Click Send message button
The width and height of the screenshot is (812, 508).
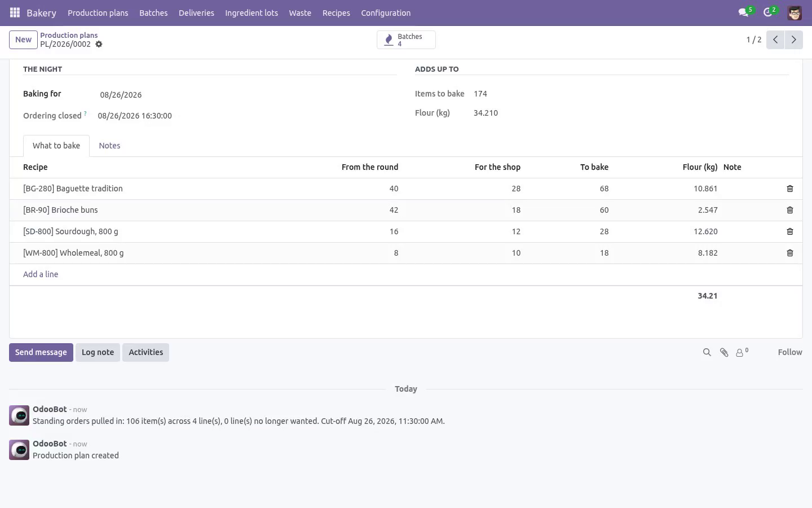tap(41, 352)
